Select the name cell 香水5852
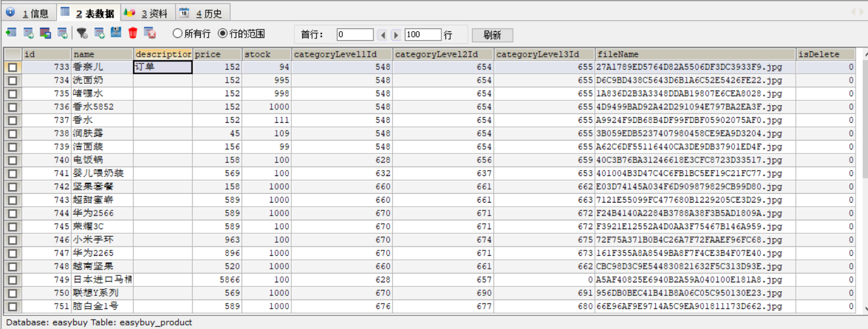868x329 pixels. click(x=102, y=107)
